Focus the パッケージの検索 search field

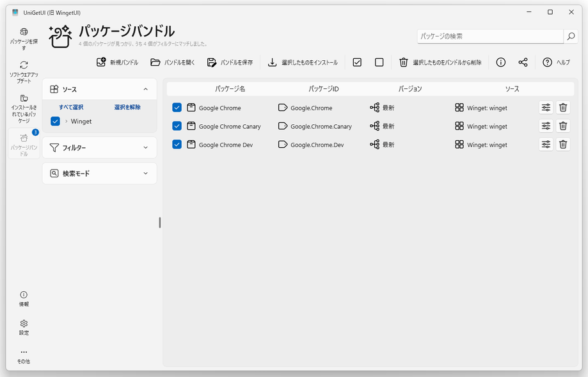coord(490,36)
